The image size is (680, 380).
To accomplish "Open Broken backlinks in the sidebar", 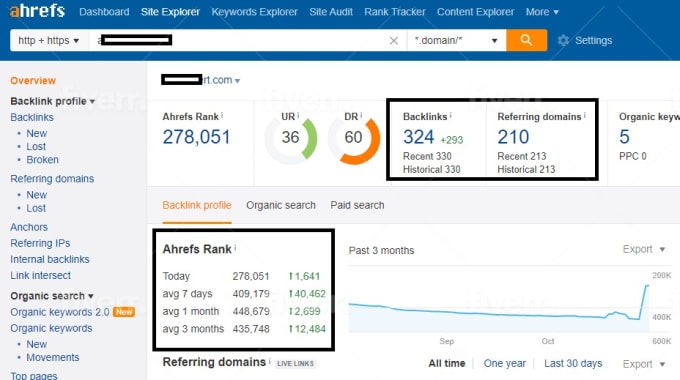I will point(42,160).
